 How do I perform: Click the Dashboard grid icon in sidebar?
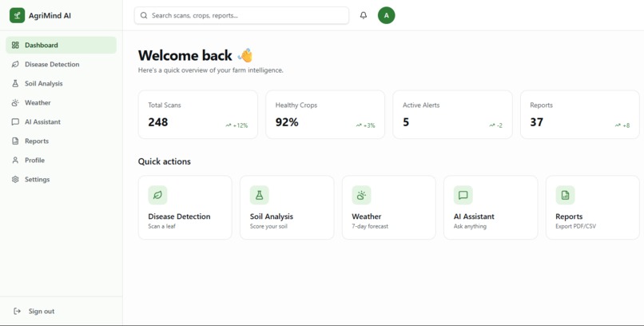[x=15, y=46]
